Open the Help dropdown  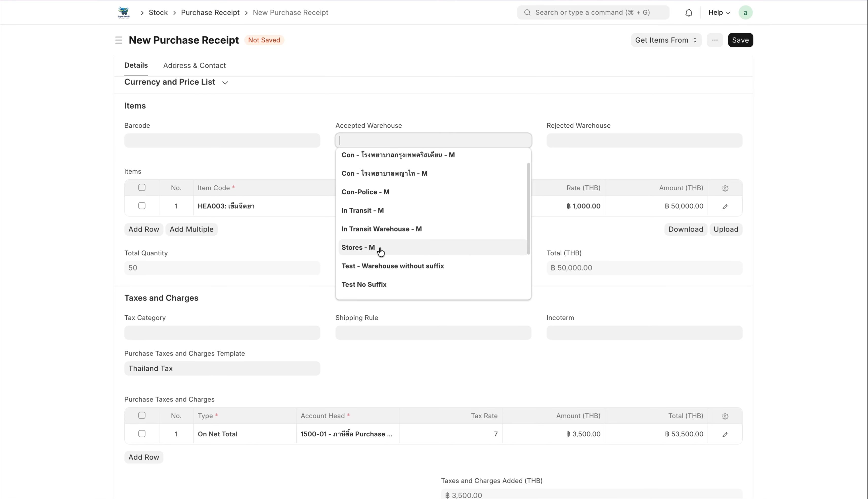click(x=719, y=13)
